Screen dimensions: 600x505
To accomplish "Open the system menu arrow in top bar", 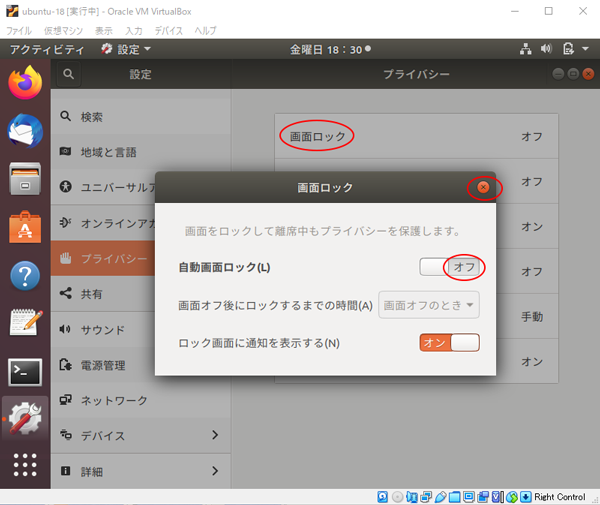I will 585,49.
